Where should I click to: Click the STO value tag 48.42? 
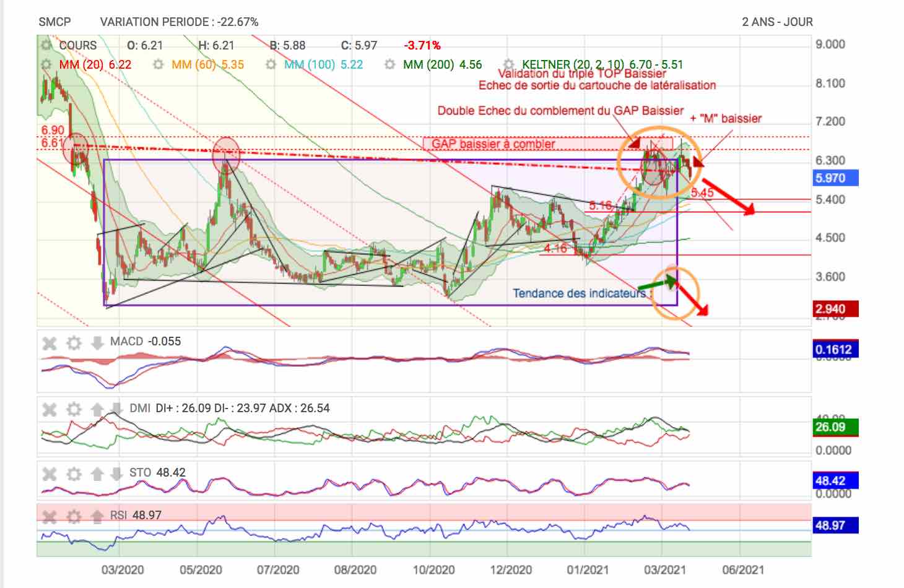[835, 480]
